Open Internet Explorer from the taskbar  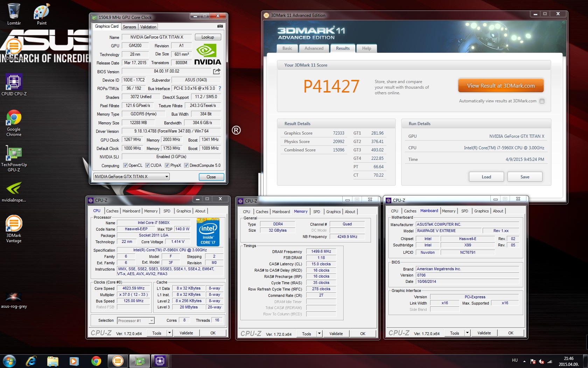[31, 361]
